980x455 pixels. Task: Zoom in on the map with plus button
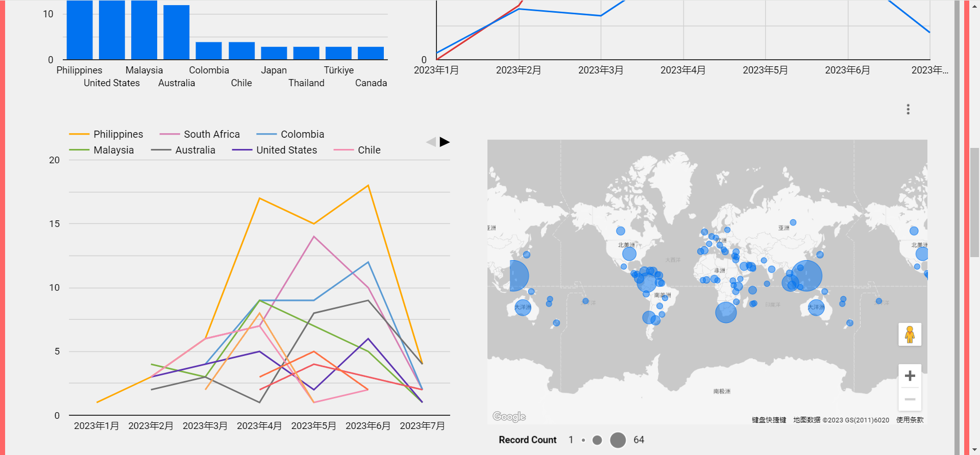click(x=910, y=376)
